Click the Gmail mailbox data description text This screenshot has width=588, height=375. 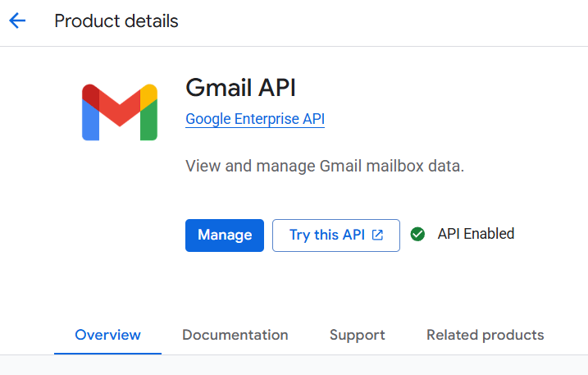pyautogui.click(x=325, y=167)
